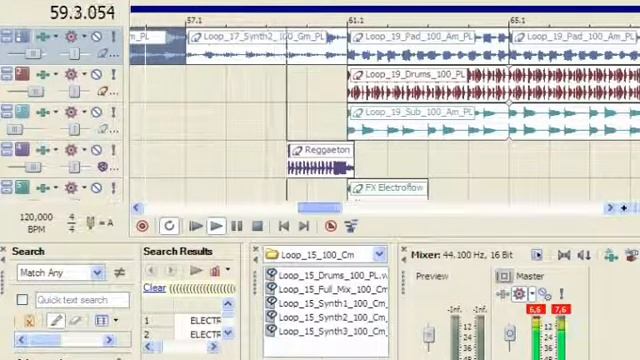
Task: Toggle Loop Playback button
Action: [169, 226]
